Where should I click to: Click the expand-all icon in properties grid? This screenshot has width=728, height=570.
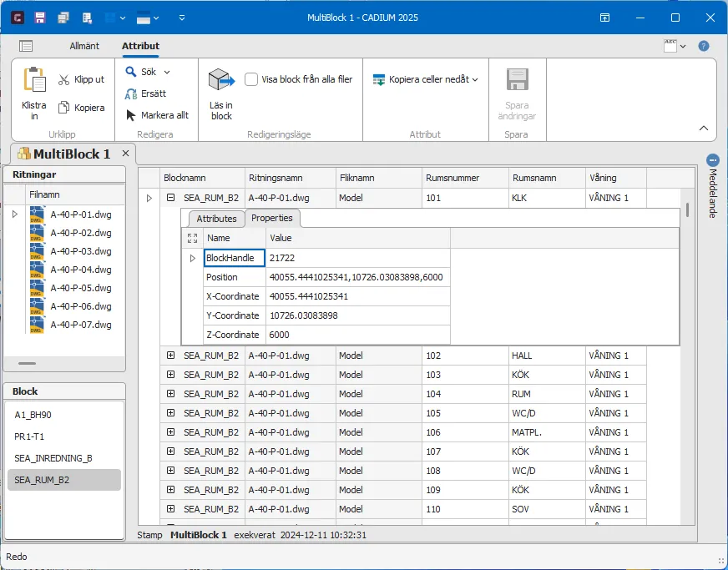pyautogui.click(x=192, y=238)
